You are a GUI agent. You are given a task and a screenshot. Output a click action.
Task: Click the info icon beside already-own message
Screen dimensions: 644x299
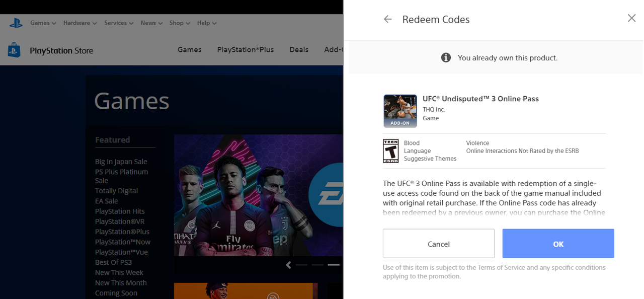[446, 57]
